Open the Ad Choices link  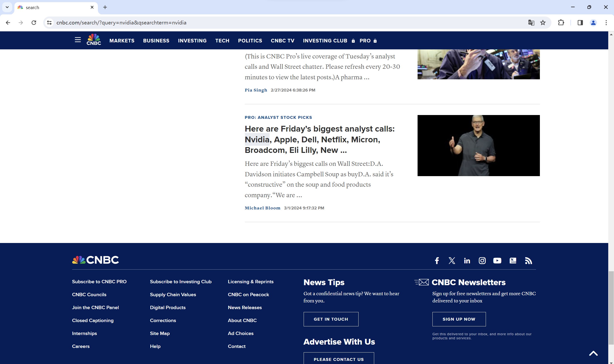[x=240, y=333]
